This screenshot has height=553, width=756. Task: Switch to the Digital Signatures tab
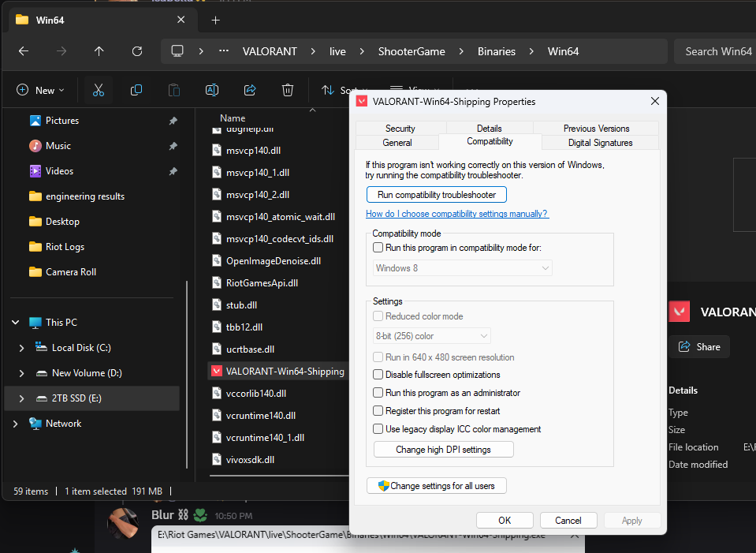[x=600, y=142]
